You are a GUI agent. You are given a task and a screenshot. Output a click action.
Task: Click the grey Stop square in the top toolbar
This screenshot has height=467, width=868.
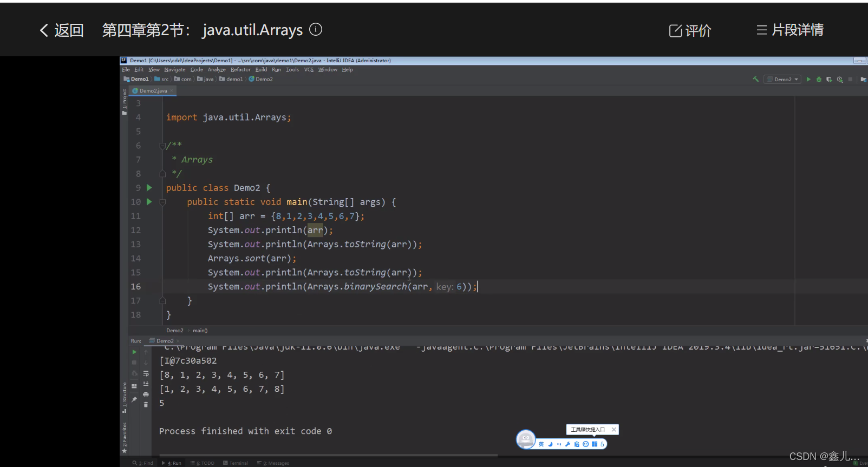pos(850,80)
